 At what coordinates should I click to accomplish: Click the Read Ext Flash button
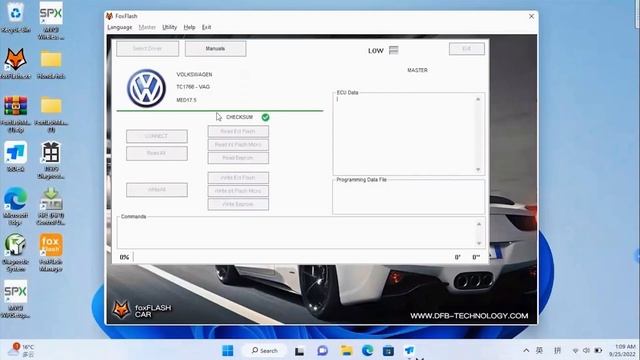(x=238, y=131)
